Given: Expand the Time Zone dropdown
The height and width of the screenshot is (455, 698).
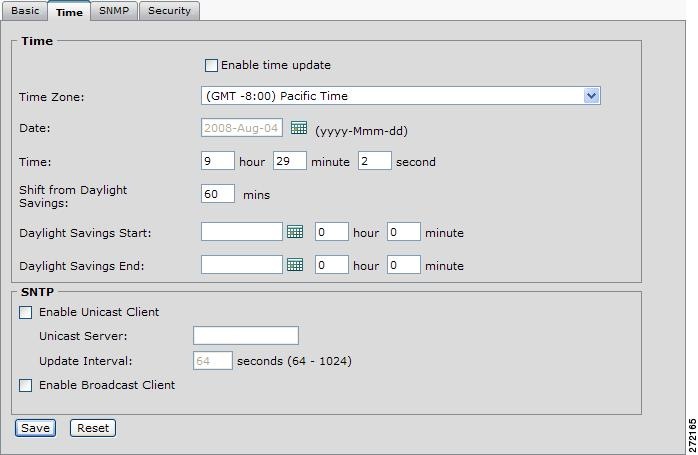Looking at the screenshot, I should pos(591,96).
